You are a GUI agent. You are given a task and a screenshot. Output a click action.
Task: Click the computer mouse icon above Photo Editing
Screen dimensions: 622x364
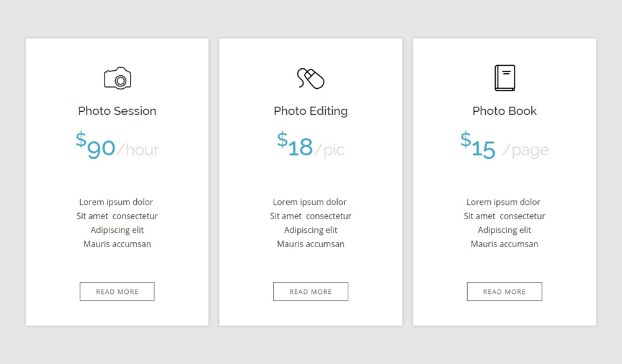(310, 78)
